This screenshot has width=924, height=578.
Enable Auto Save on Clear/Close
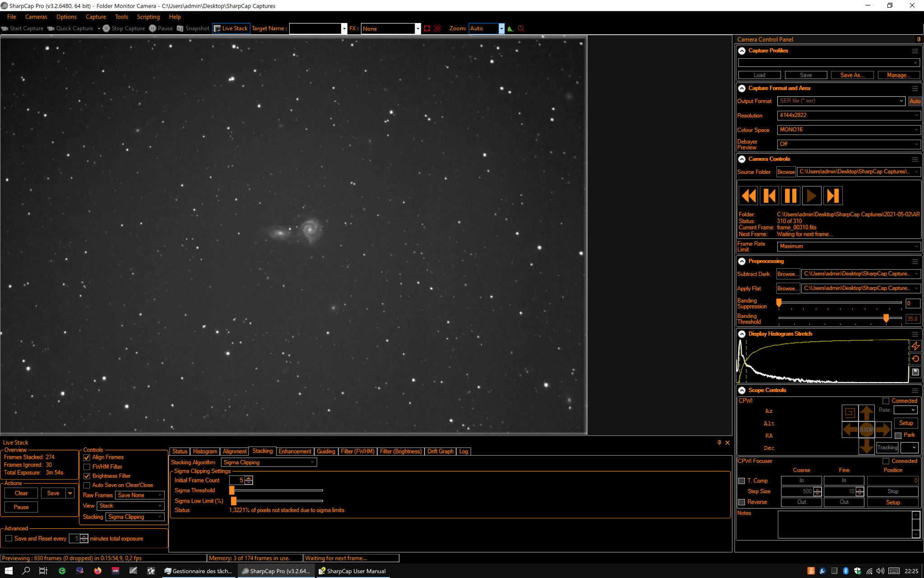click(87, 485)
